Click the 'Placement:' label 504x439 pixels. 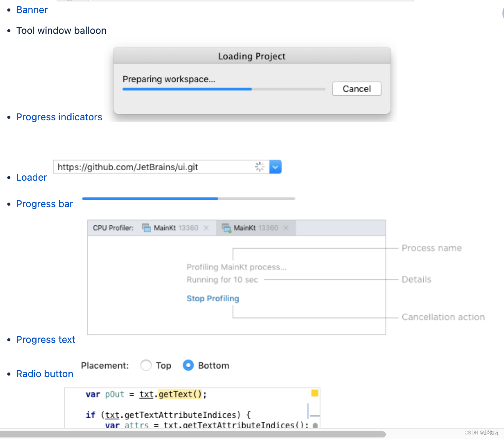point(105,366)
